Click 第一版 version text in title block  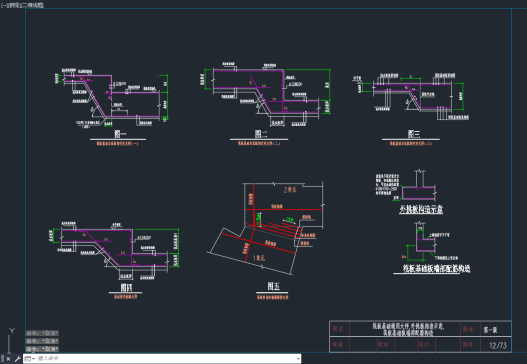coord(490,330)
